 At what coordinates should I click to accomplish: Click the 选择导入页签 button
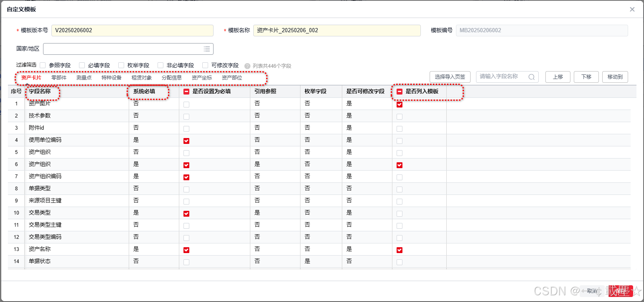450,77
